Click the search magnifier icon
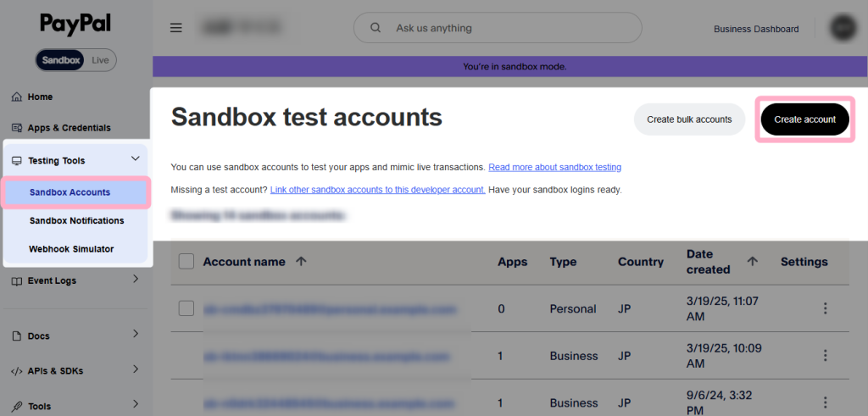Screen dimensions: 868x416 tap(376, 28)
